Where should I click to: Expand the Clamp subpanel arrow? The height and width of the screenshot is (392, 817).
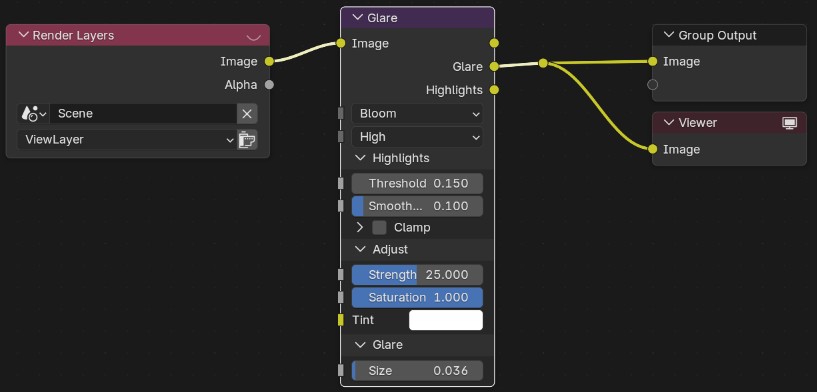[360, 227]
